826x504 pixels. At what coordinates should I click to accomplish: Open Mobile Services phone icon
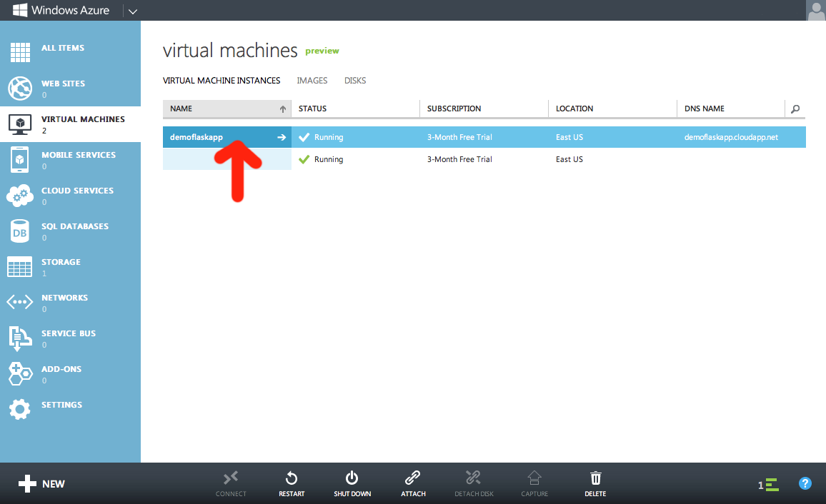point(20,160)
